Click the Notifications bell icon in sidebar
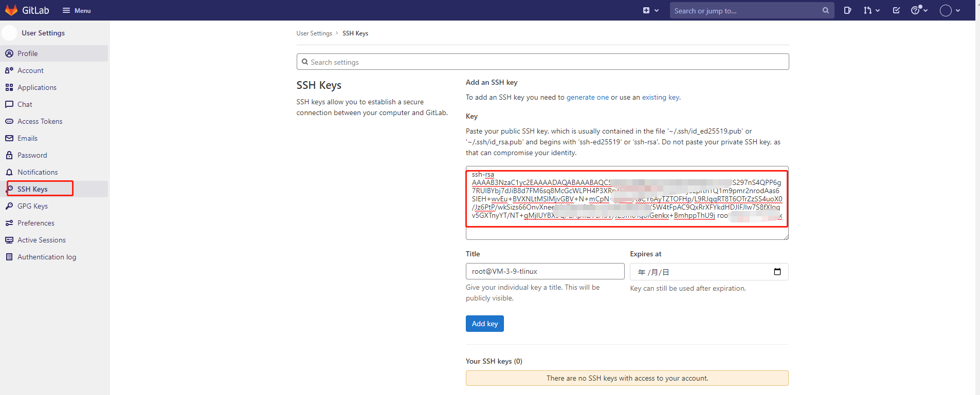The width and height of the screenshot is (980, 395). coord(9,172)
